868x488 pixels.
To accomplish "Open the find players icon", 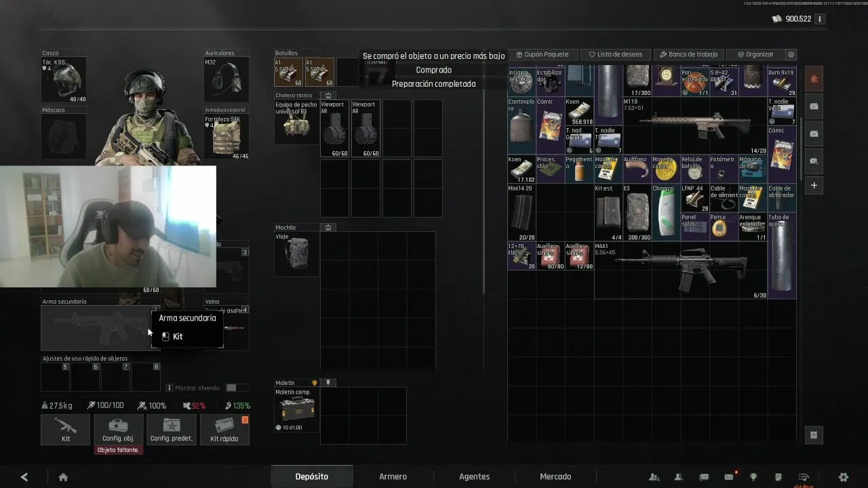I will click(654, 477).
